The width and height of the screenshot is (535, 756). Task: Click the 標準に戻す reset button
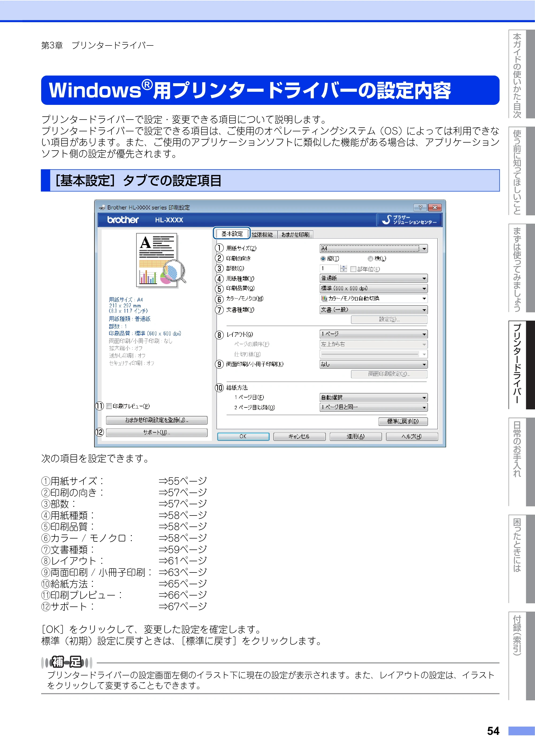[x=403, y=421]
